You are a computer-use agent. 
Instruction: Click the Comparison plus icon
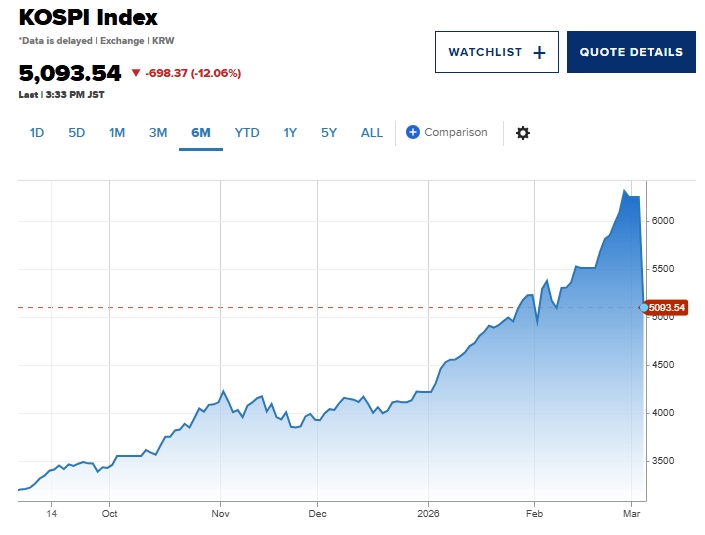413,132
